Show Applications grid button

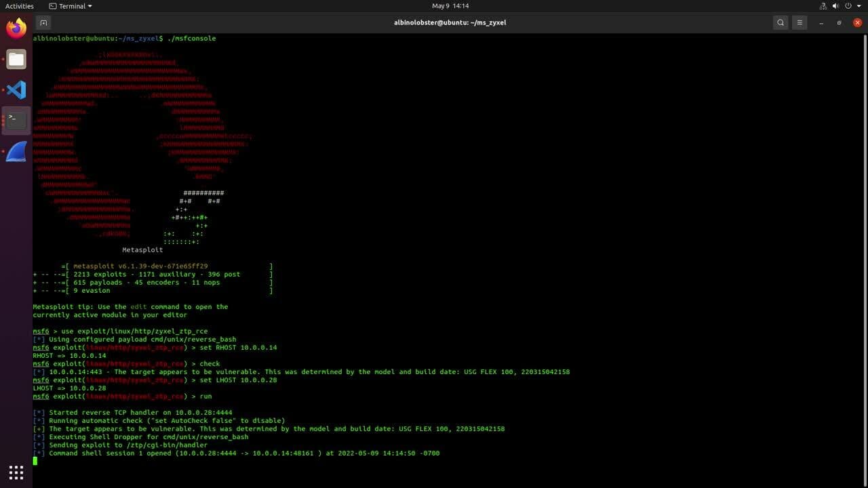16,472
